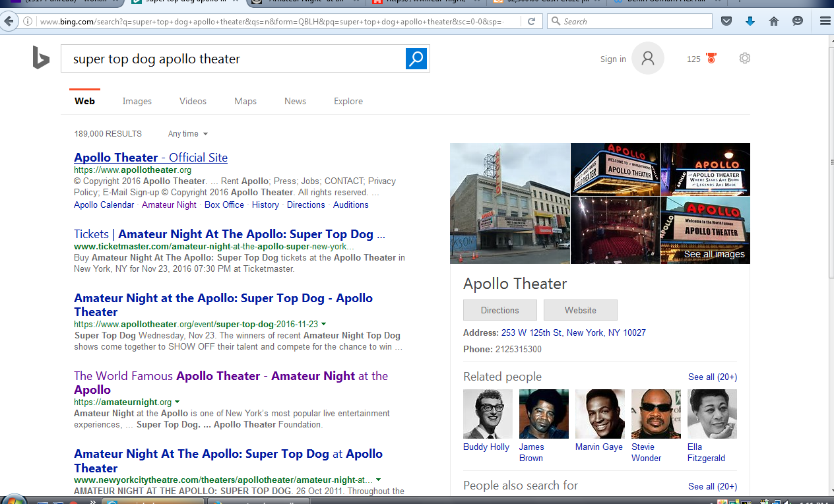
Task: Open the Bing Rewards medal icon
Action: click(x=711, y=58)
